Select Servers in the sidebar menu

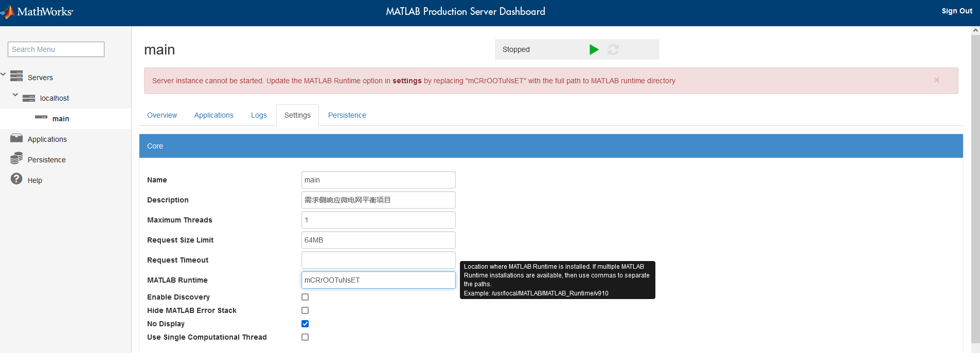click(x=40, y=78)
